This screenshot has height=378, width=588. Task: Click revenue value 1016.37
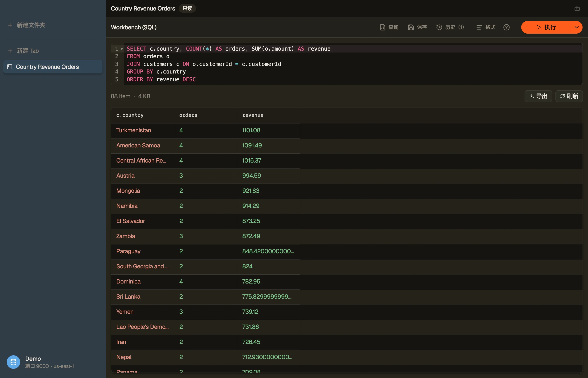(252, 160)
